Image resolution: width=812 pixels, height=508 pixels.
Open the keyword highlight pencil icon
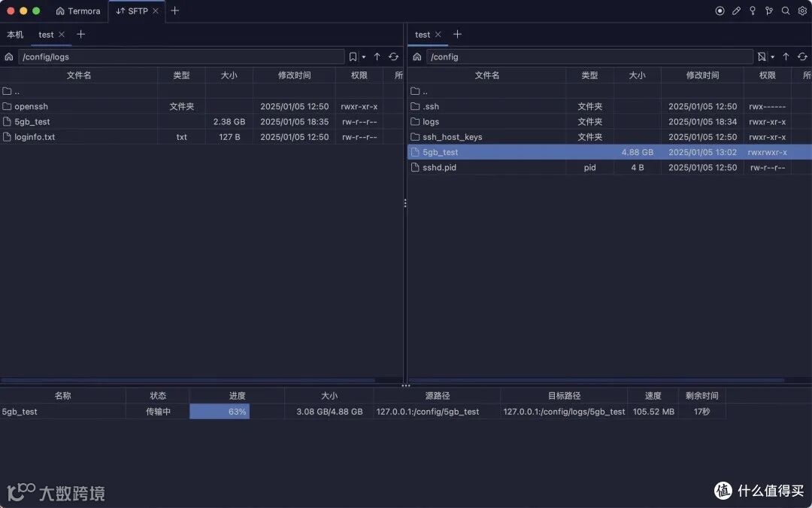click(736, 11)
